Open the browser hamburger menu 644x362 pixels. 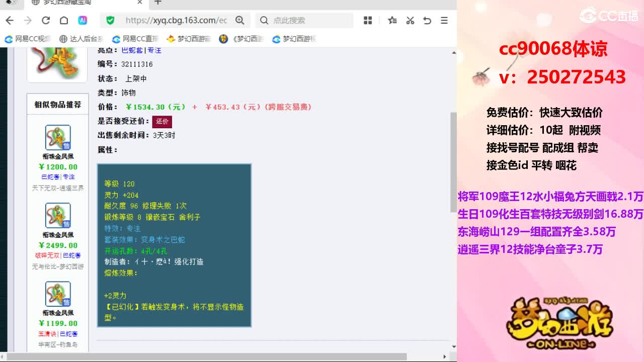tap(444, 20)
